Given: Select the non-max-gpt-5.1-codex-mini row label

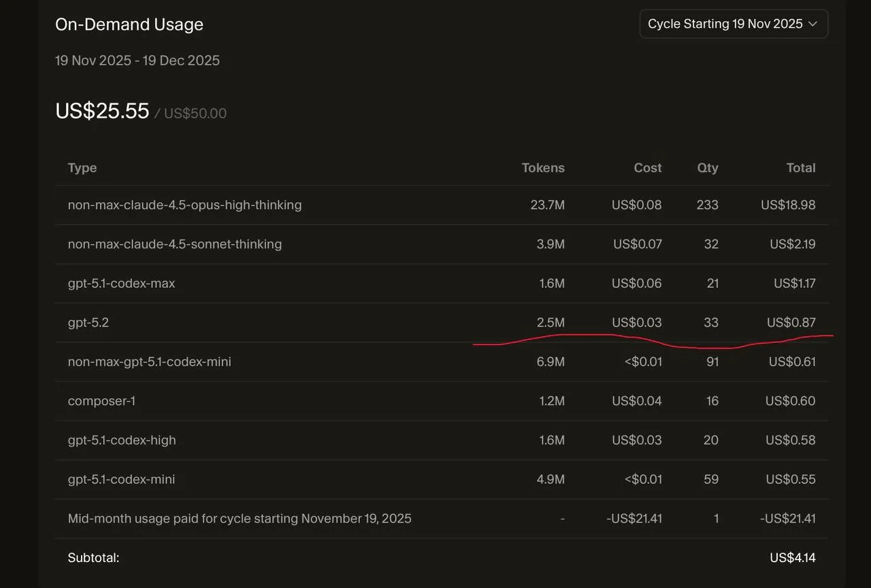Looking at the screenshot, I should [149, 362].
